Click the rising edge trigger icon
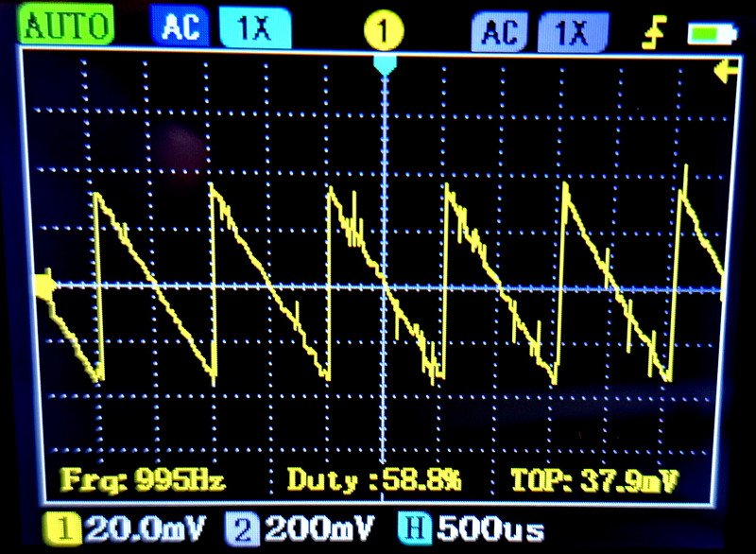Viewport: 756px width, 554px height. [x=653, y=33]
